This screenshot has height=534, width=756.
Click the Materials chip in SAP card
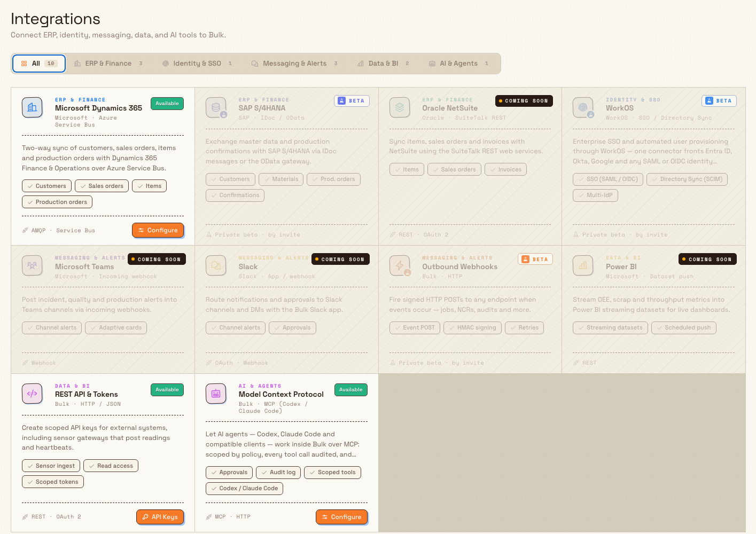pyautogui.click(x=281, y=179)
